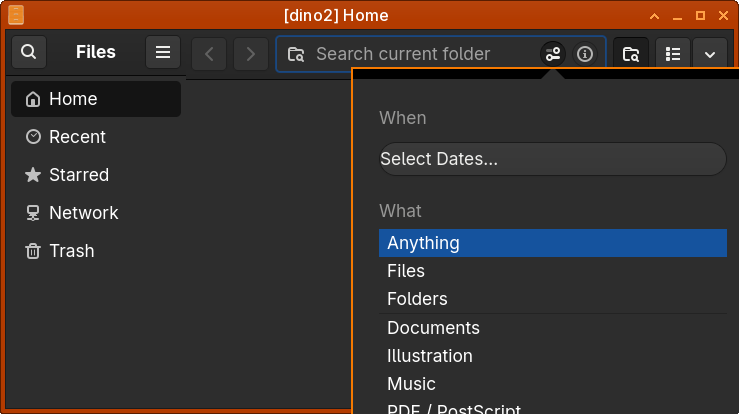Switch to list view using view icon

click(674, 54)
